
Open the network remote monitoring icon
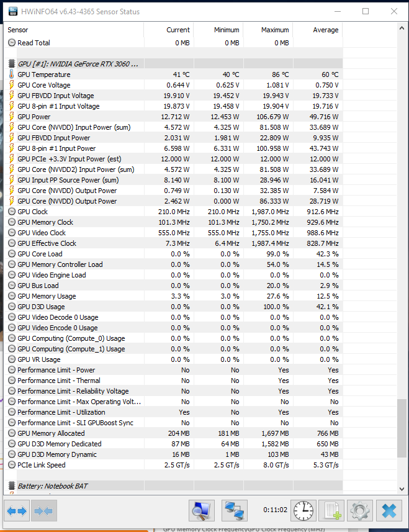tap(235, 510)
